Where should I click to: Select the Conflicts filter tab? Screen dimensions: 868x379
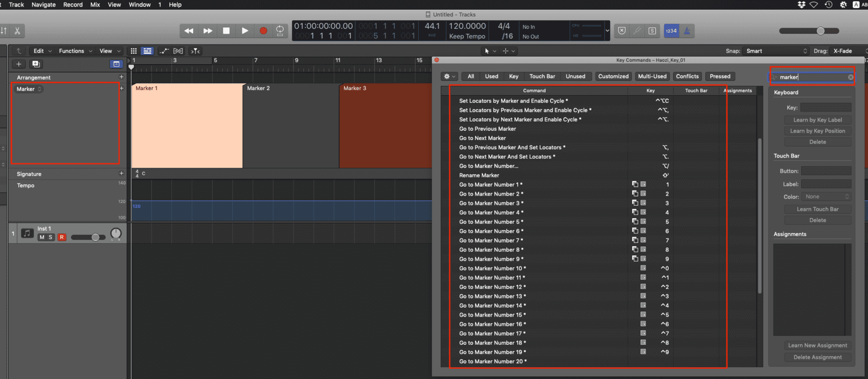[x=687, y=77]
